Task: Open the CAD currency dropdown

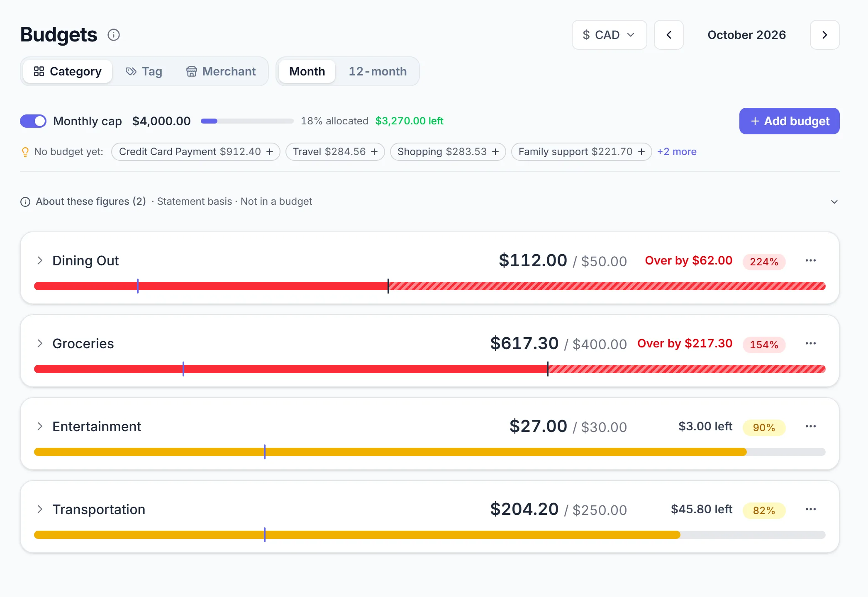Action: point(609,35)
